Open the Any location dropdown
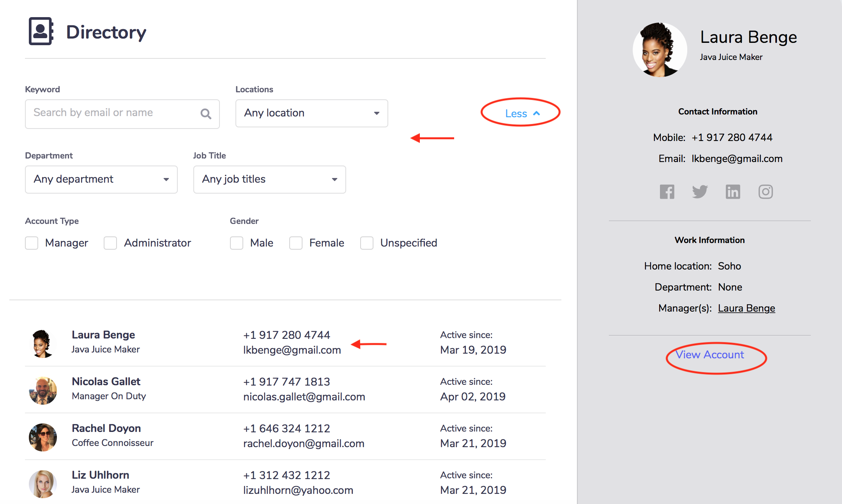The image size is (842, 504). pos(311,113)
